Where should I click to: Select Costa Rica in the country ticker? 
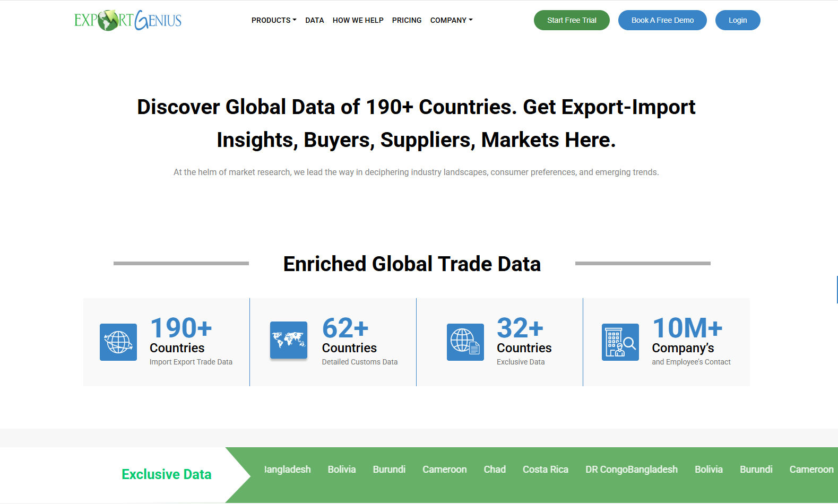click(x=545, y=470)
